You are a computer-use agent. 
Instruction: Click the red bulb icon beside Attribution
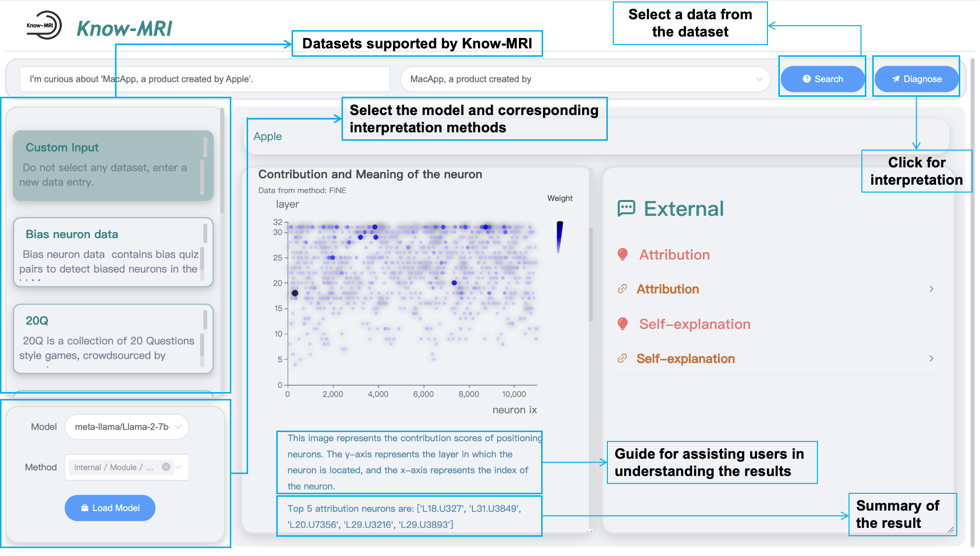pos(623,254)
